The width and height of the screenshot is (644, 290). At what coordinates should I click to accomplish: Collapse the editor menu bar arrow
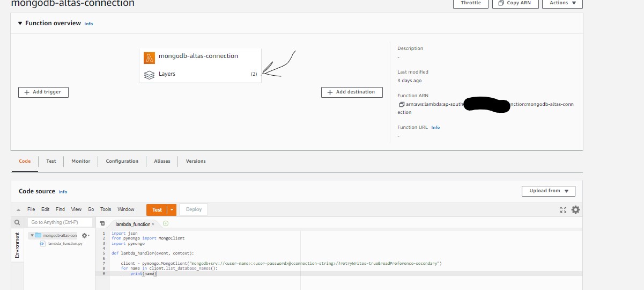[x=18, y=210]
